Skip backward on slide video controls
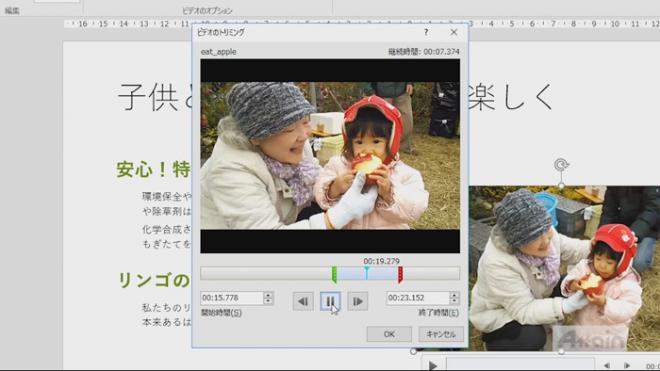Viewport: 660px width, 371px height. tap(607, 366)
